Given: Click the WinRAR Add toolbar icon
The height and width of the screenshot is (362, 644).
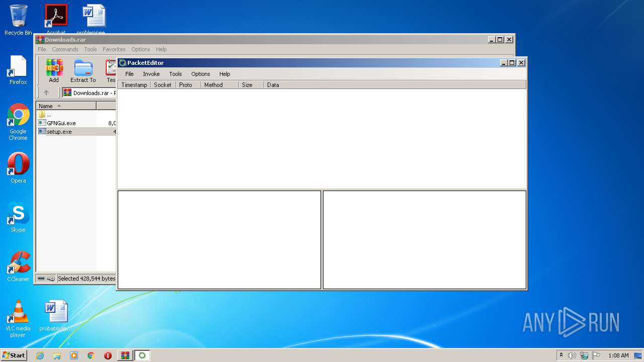Looking at the screenshot, I should [54, 71].
